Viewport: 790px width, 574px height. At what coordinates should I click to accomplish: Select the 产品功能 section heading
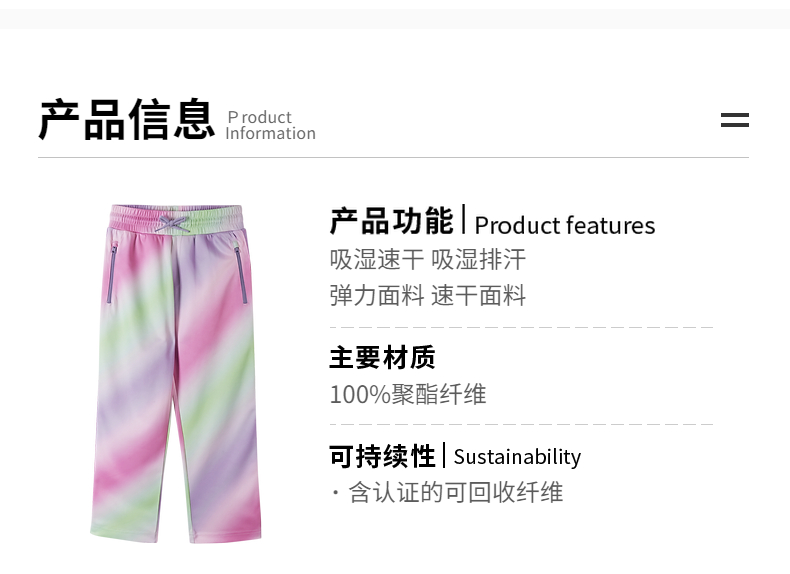[x=391, y=221]
